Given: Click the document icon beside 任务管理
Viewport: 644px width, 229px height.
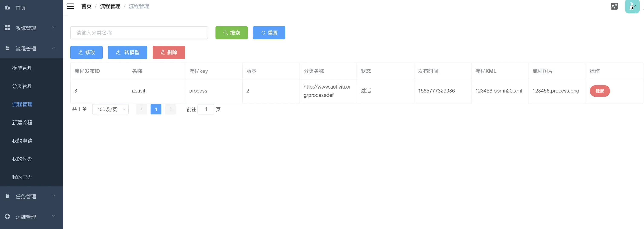Looking at the screenshot, I should coord(7,196).
